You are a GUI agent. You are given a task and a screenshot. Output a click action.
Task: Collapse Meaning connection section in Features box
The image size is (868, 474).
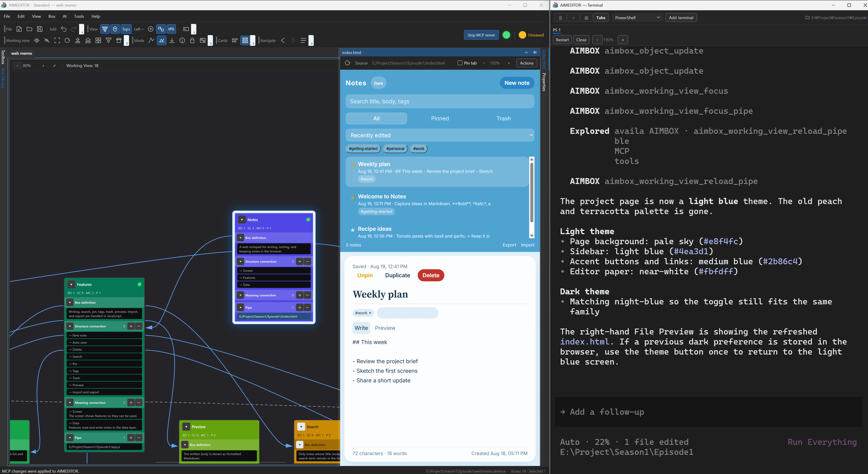coord(70,403)
